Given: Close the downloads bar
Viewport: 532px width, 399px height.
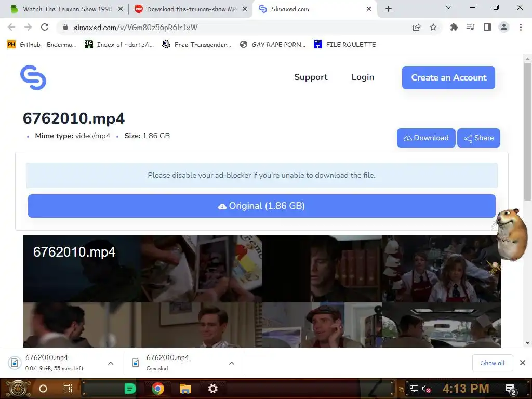Looking at the screenshot, I should [x=523, y=363].
